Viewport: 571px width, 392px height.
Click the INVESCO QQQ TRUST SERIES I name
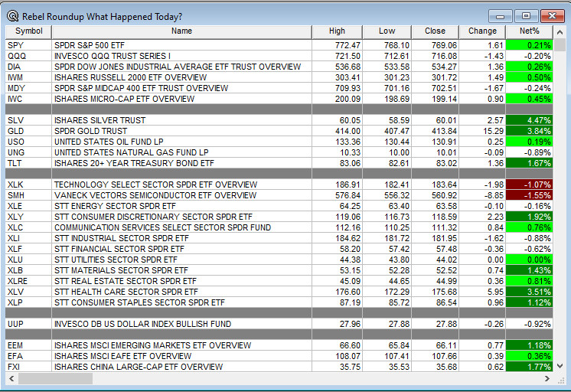[113, 56]
